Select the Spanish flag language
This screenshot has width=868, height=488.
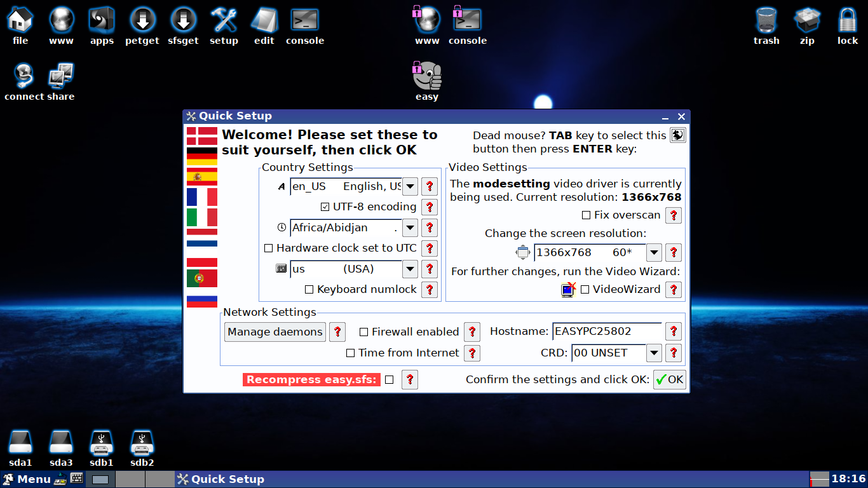click(x=202, y=177)
